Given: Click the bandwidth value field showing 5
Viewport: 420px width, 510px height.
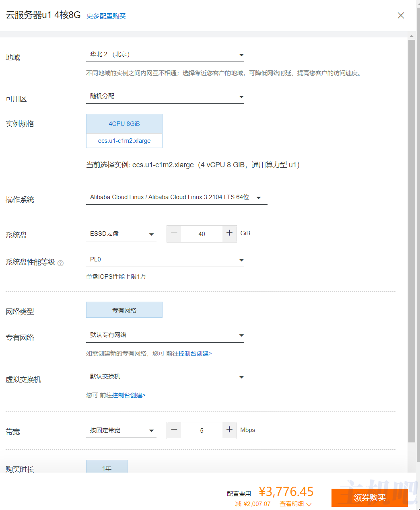Looking at the screenshot, I should [202, 431].
